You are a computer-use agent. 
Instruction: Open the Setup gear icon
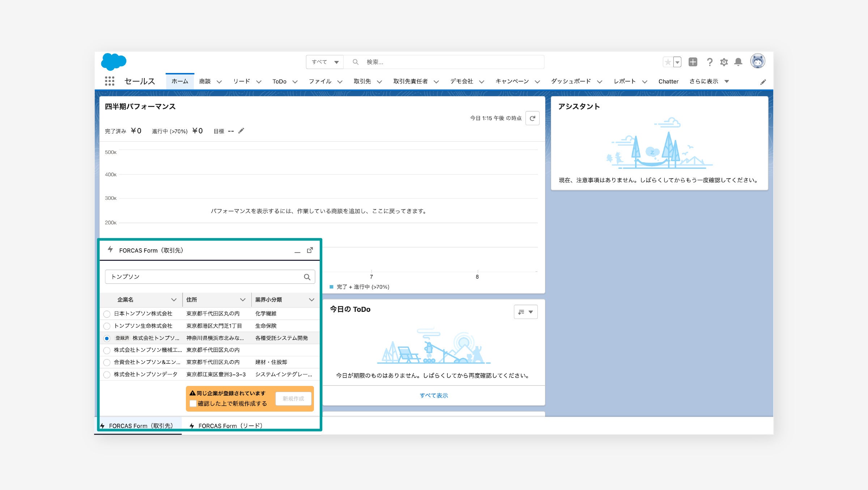coord(724,62)
